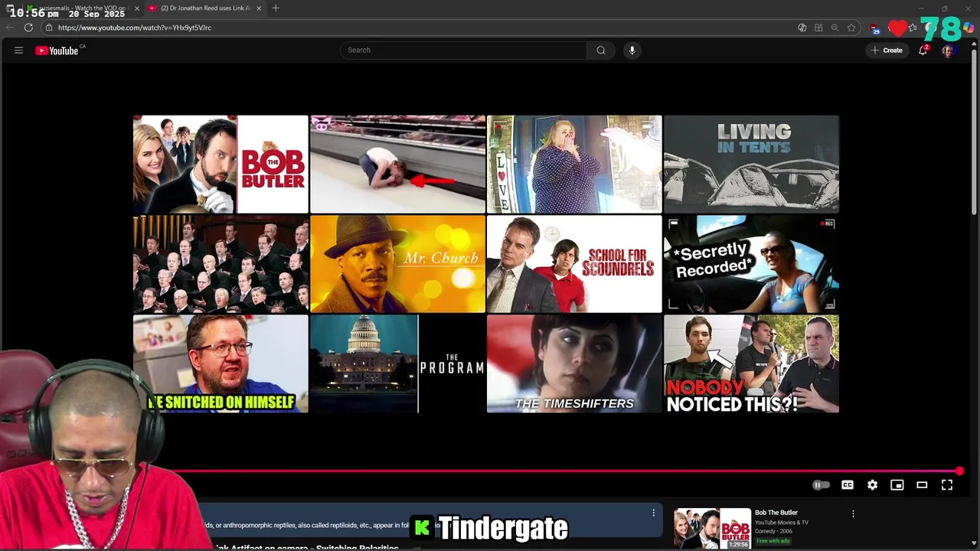Image resolution: width=980 pixels, height=551 pixels.
Task: Go back with the browser back arrow
Action: (10, 28)
